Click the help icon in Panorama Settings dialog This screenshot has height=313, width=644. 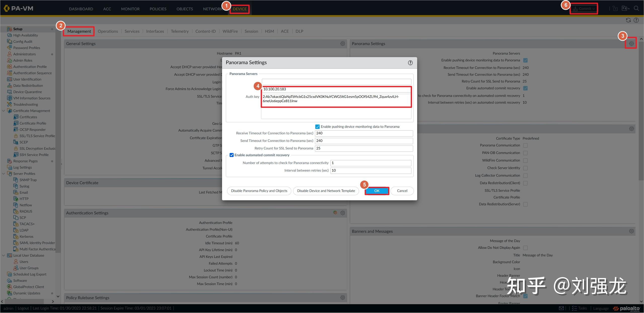[410, 63]
